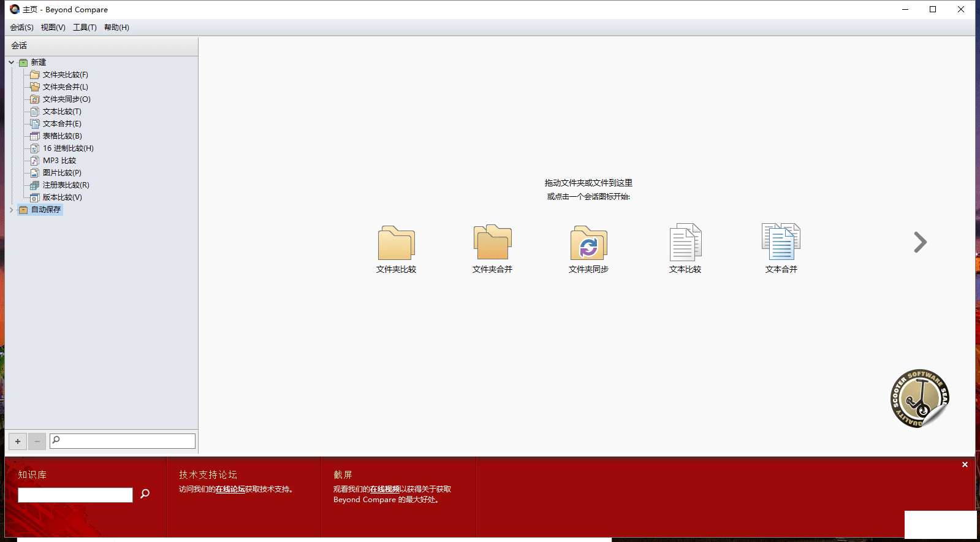Follow the 在线论坛 link
980x542 pixels.
[230, 489]
